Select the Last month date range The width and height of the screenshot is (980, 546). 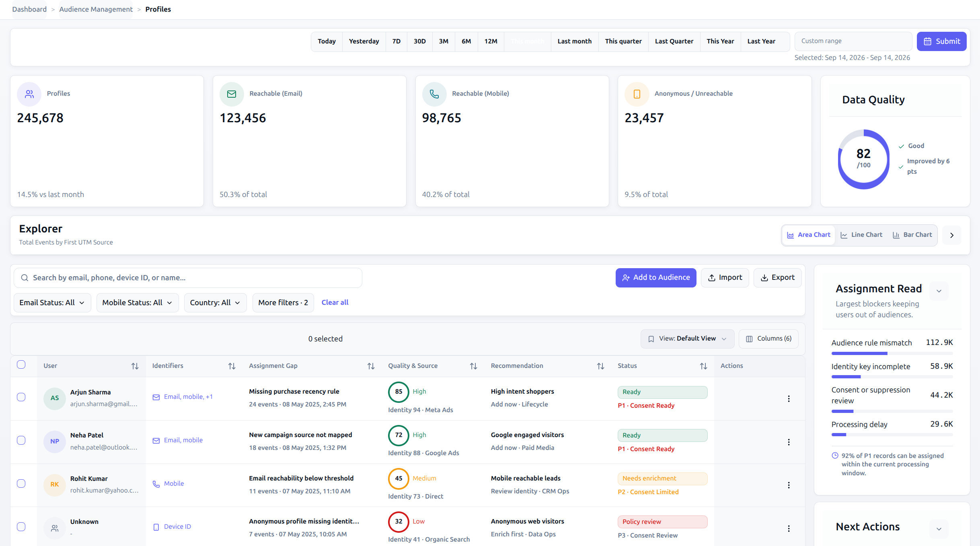(574, 41)
